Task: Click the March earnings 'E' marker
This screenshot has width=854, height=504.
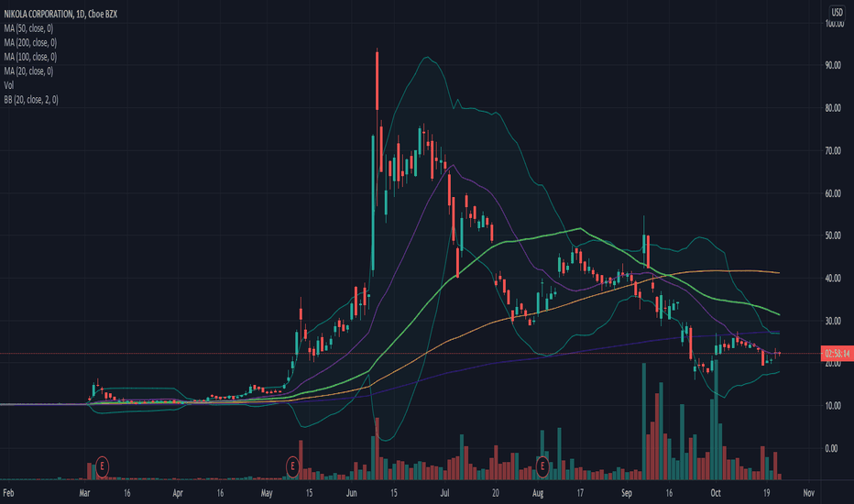Action: coord(102,466)
